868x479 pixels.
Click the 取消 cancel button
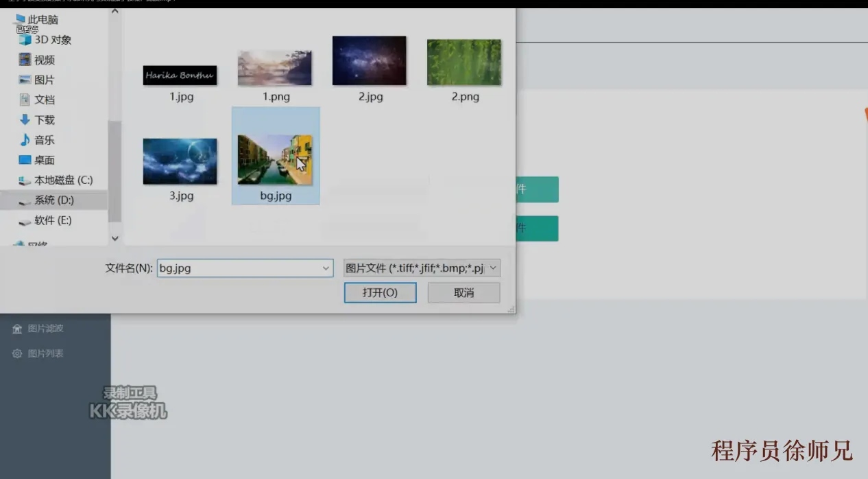tap(464, 292)
